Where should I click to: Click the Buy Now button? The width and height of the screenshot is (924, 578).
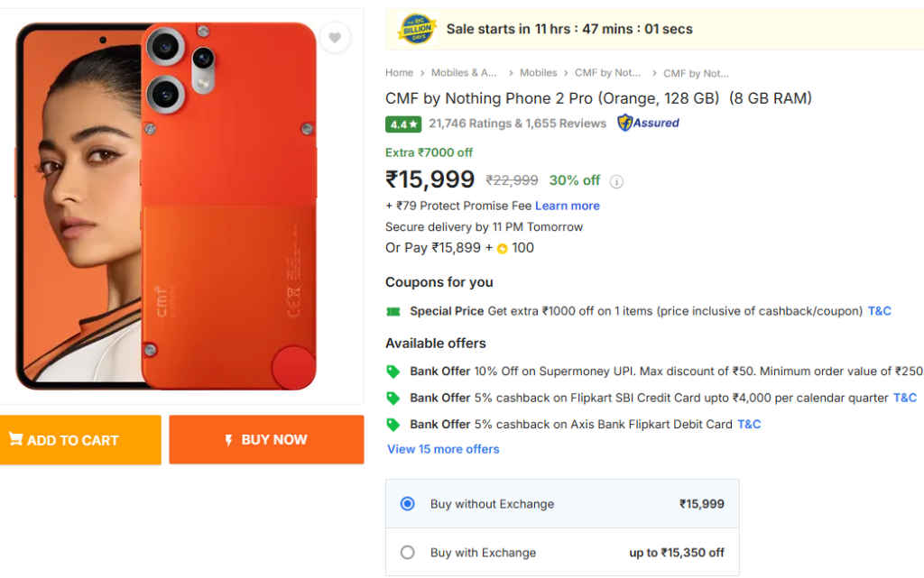coord(265,439)
